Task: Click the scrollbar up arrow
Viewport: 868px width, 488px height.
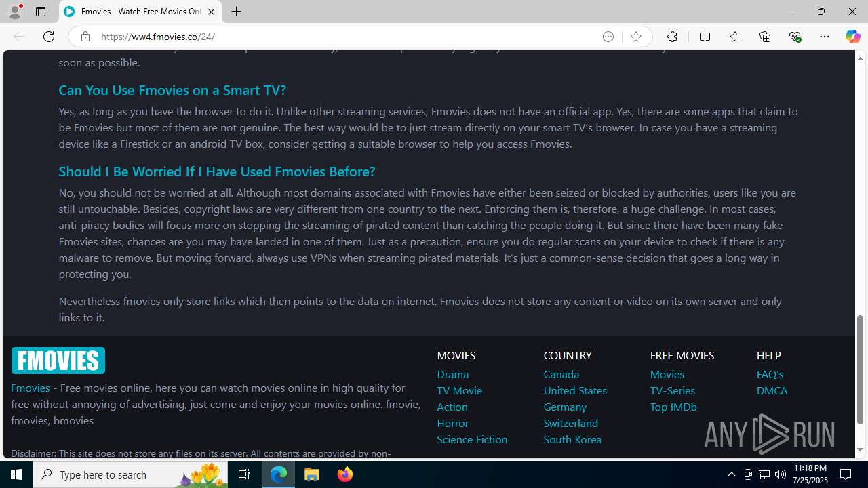Action: (x=861, y=58)
